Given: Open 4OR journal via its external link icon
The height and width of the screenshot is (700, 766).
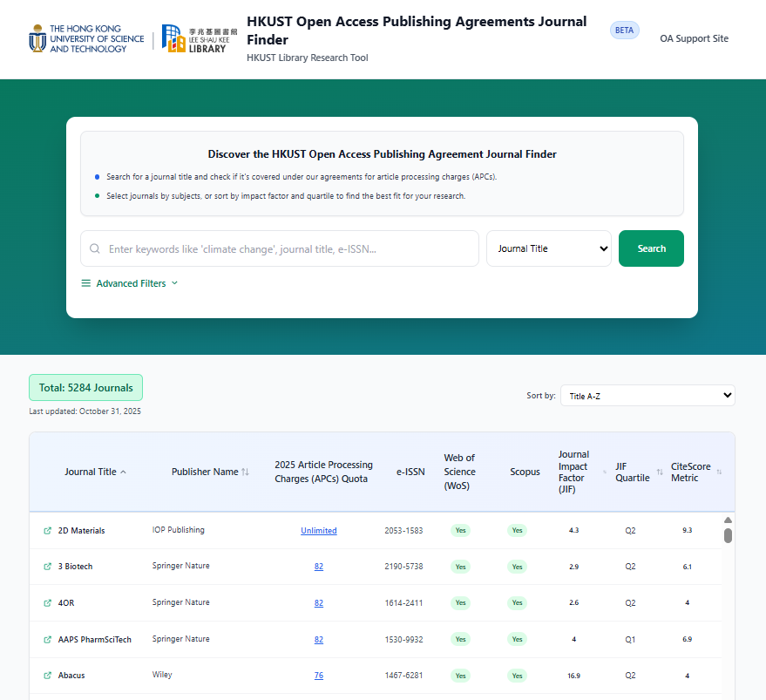Looking at the screenshot, I should coord(46,602).
